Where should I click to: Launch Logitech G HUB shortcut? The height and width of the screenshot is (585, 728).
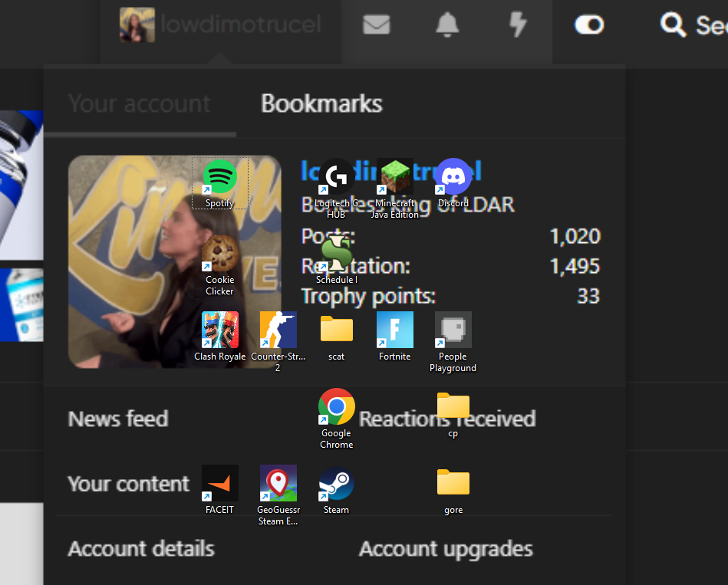click(x=336, y=189)
